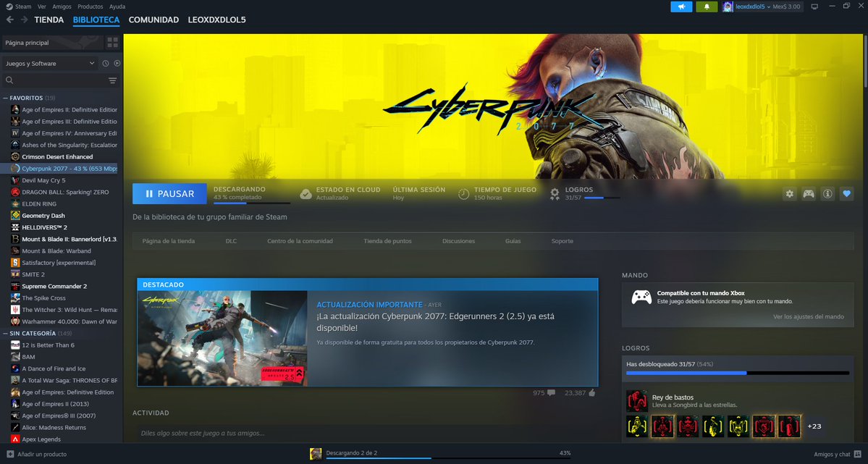Click the Rey de bastos achievement icon
Viewport: 868px width, 464px height.
[637, 401]
